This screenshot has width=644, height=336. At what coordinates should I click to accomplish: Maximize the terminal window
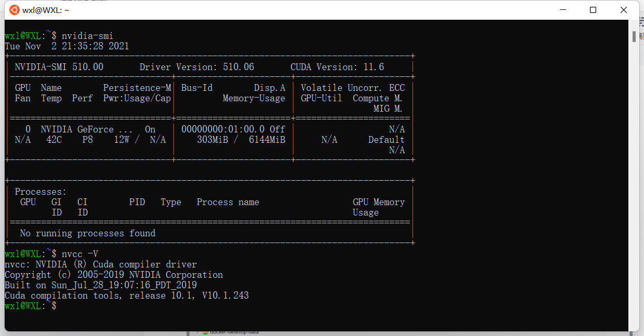(593, 10)
